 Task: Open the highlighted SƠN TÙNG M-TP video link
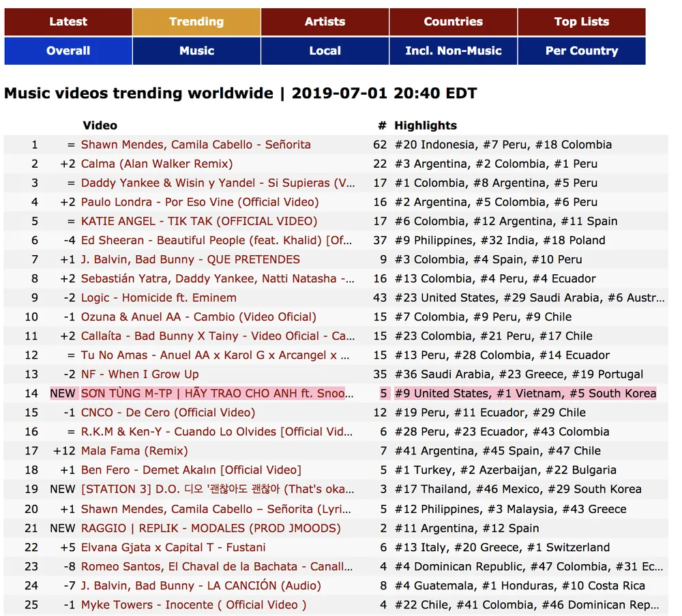click(x=213, y=394)
